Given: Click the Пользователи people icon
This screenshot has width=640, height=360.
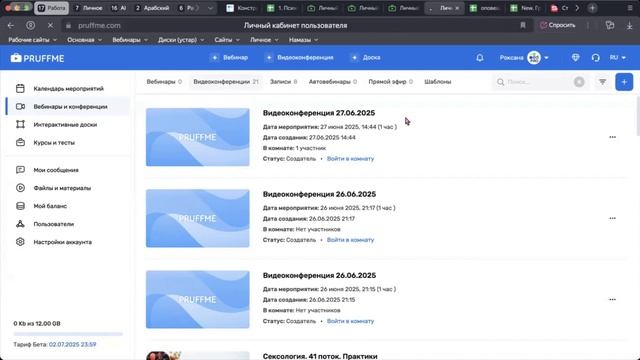Looking at the screenshot, I should [20, 224].
